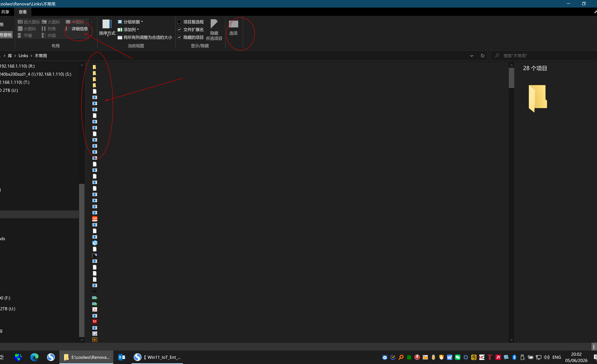Viewport: 597px width, 364px height.
Task: Select 大图标 layout
Action: [x=51, y=22]
